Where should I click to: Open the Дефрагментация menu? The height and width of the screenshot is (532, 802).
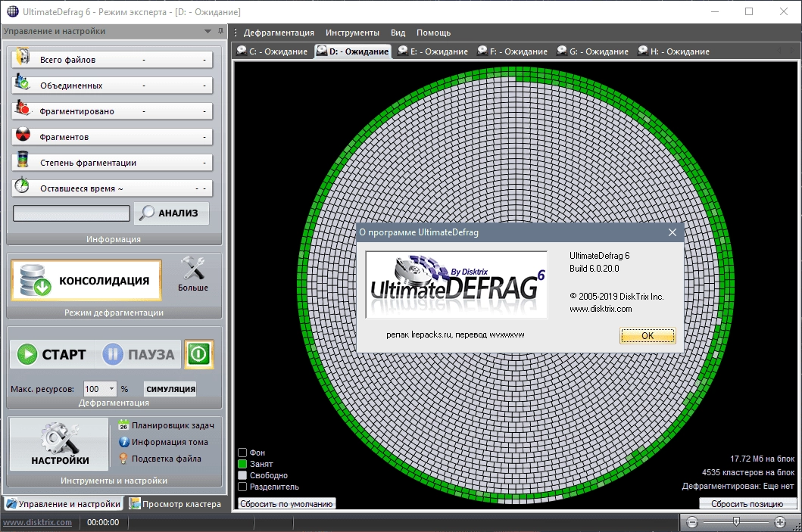279,33
